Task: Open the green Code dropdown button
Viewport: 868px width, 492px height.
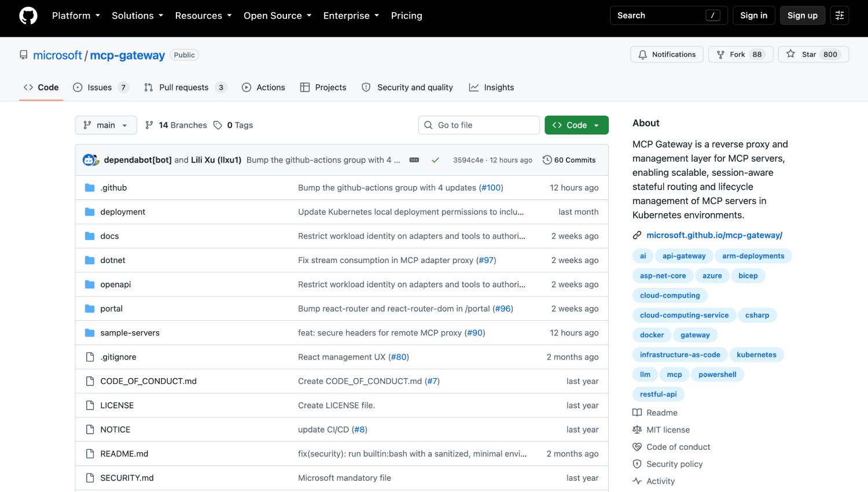Action: (x=576, y=125)
